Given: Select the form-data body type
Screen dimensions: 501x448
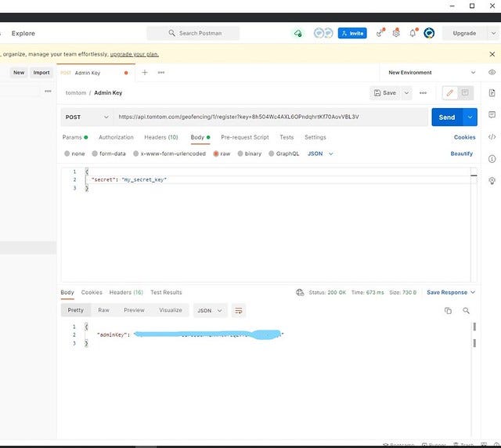Looking at the screenshot, I should (x=109, y=154).
